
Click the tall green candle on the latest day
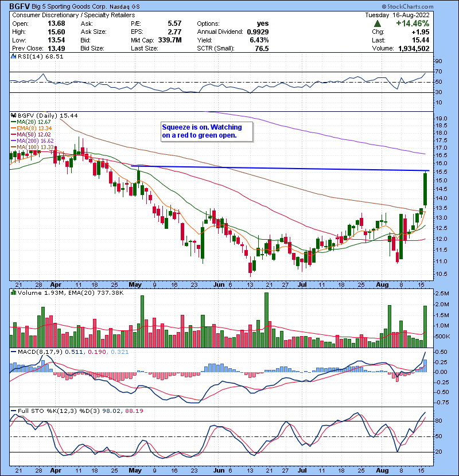coord(425,189)
